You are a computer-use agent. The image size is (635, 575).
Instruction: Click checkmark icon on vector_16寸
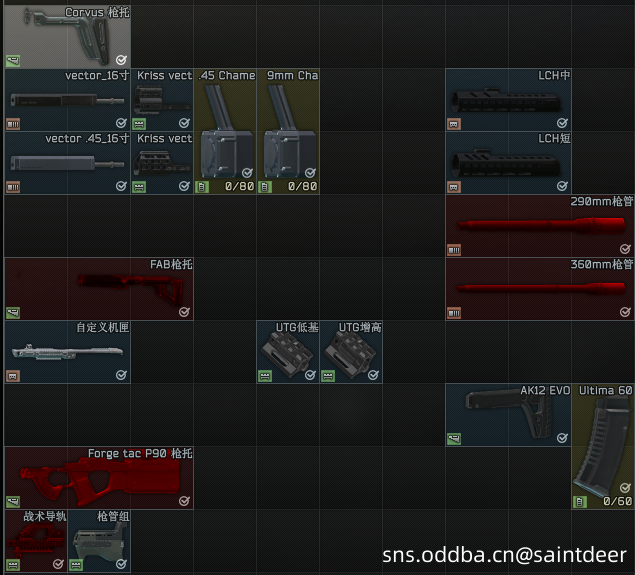(x=121, y=123)
